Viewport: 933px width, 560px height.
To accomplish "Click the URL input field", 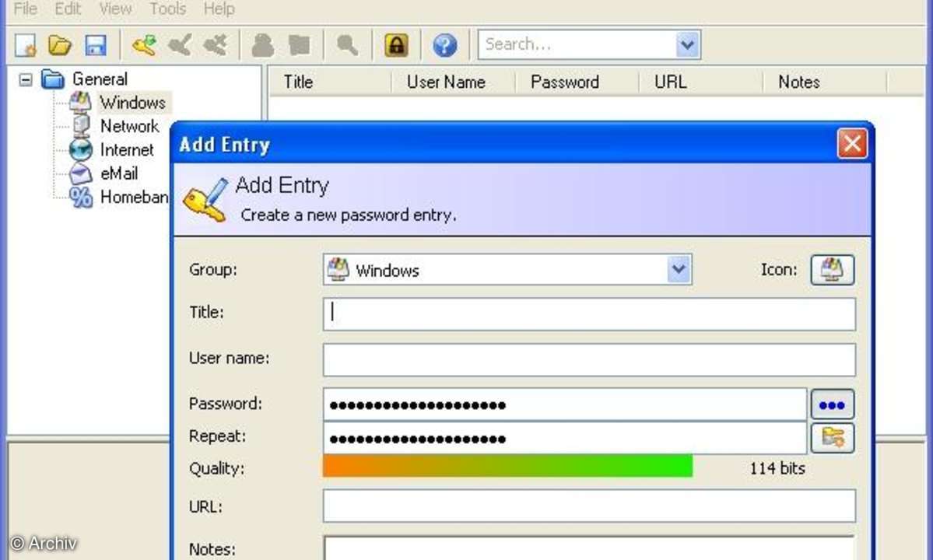I will tap(589, 506).
